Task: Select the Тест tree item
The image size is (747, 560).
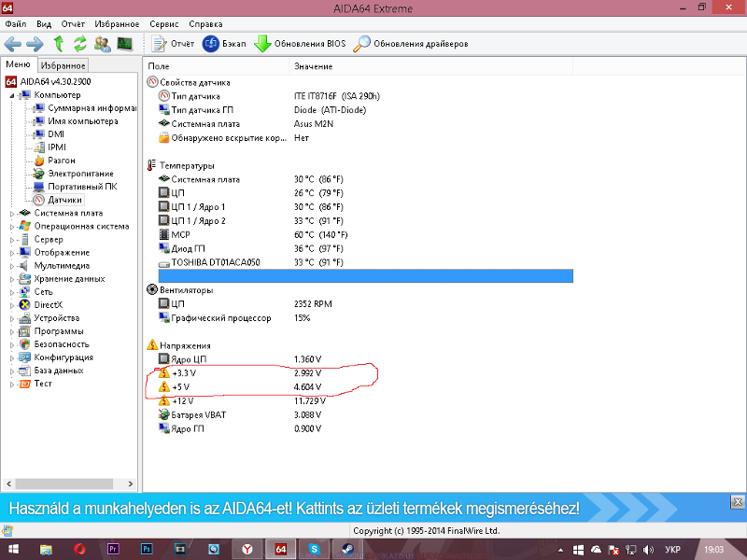Action: [x=42, y=384]
